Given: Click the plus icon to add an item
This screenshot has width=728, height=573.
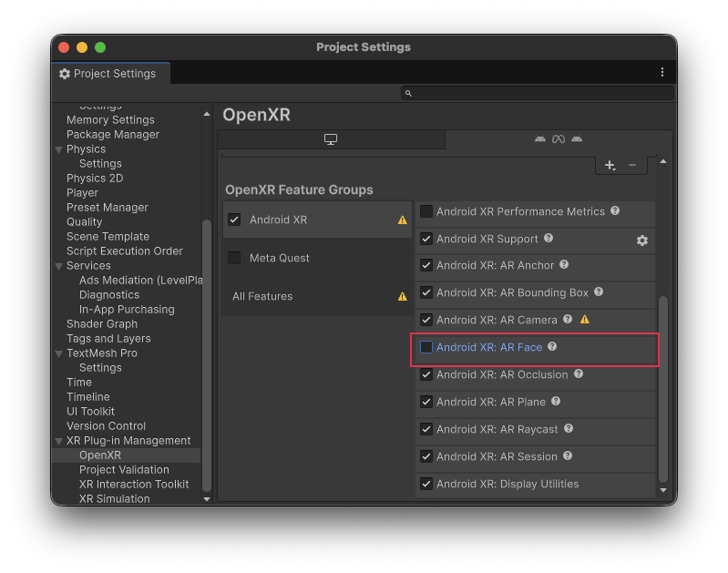Looking at the screenshot, I should [610, 166].
